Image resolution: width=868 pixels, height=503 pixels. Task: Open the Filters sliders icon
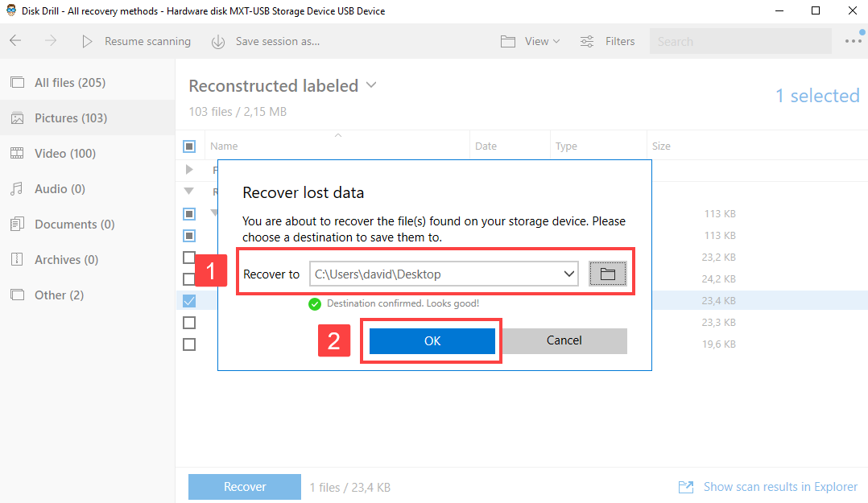pos(588,41)
